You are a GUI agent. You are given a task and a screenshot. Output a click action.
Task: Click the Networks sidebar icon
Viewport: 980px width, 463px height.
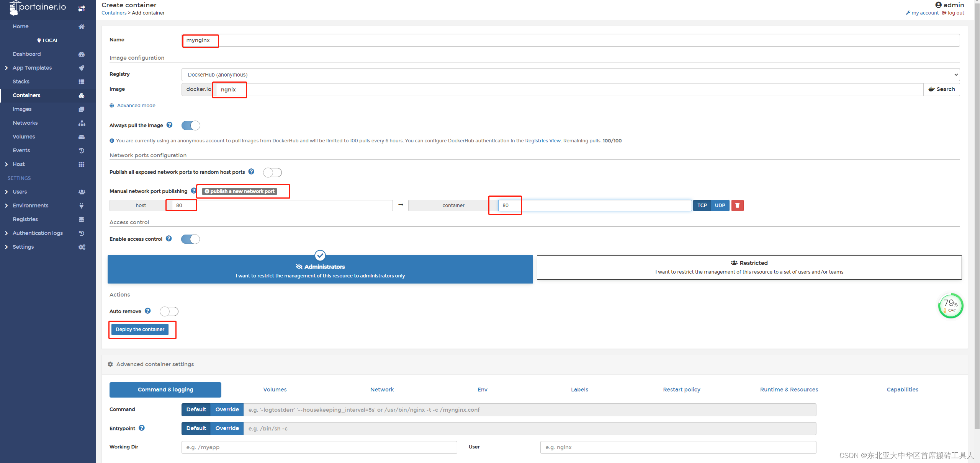click(x=82, y=122)
